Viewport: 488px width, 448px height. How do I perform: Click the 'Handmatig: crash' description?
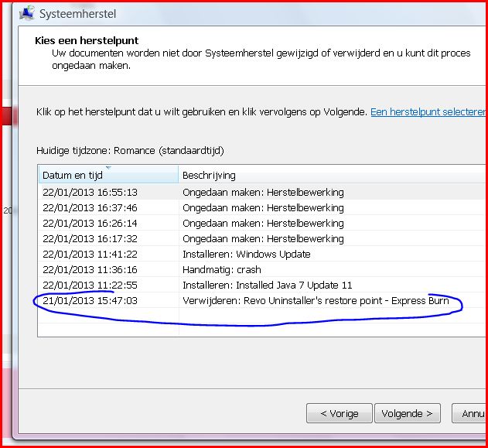222,269
